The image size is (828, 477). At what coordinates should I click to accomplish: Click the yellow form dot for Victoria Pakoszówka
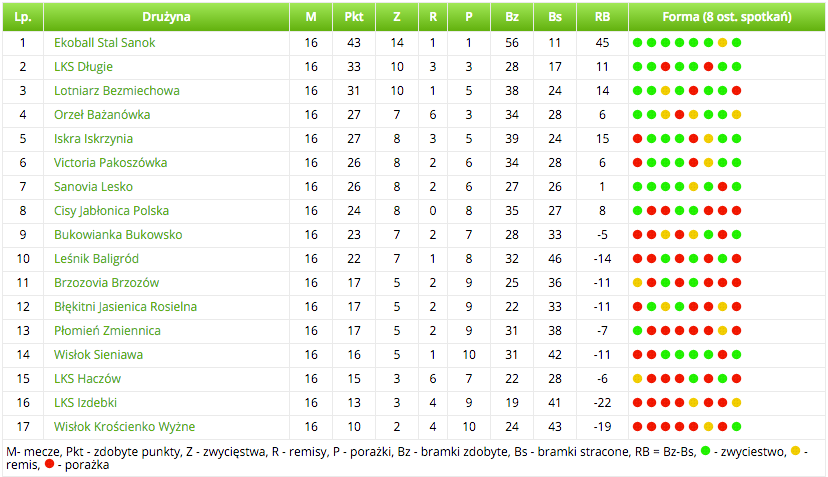708,163
